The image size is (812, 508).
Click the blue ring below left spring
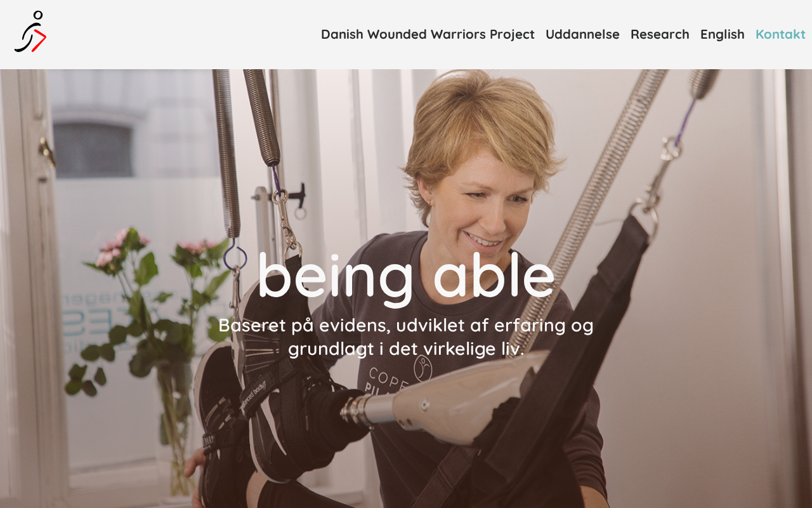tap(235, 255)
